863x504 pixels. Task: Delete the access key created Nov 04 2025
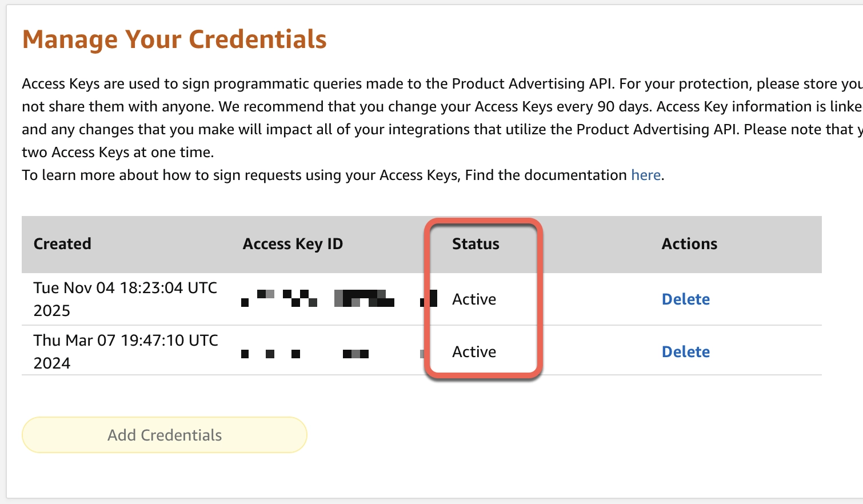tap(685, 299)
